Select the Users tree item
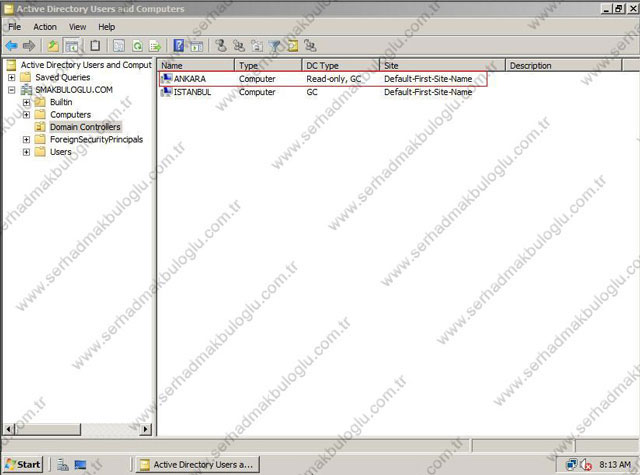 tap(61, 152)
